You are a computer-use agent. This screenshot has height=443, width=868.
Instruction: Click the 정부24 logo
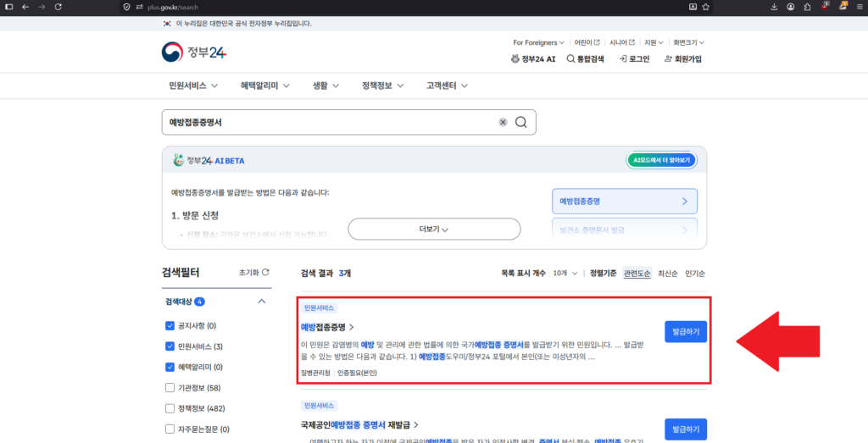click(x=194, y=53)
